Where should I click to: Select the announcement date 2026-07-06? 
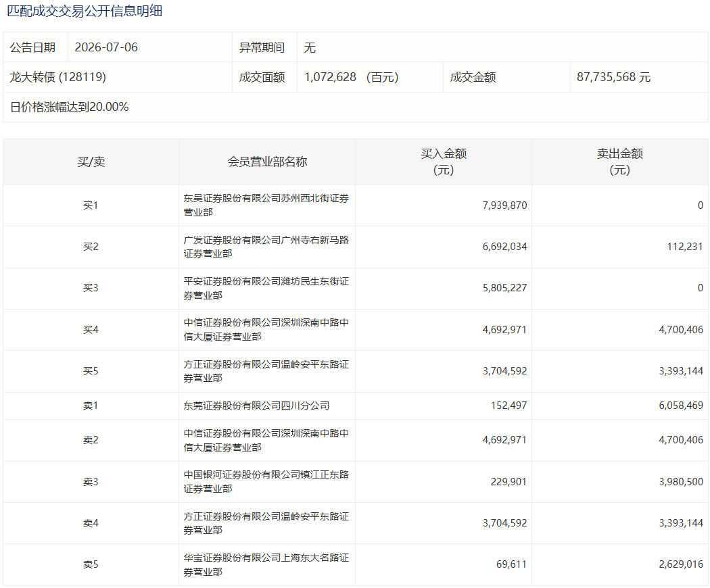(x=106, y=47)
